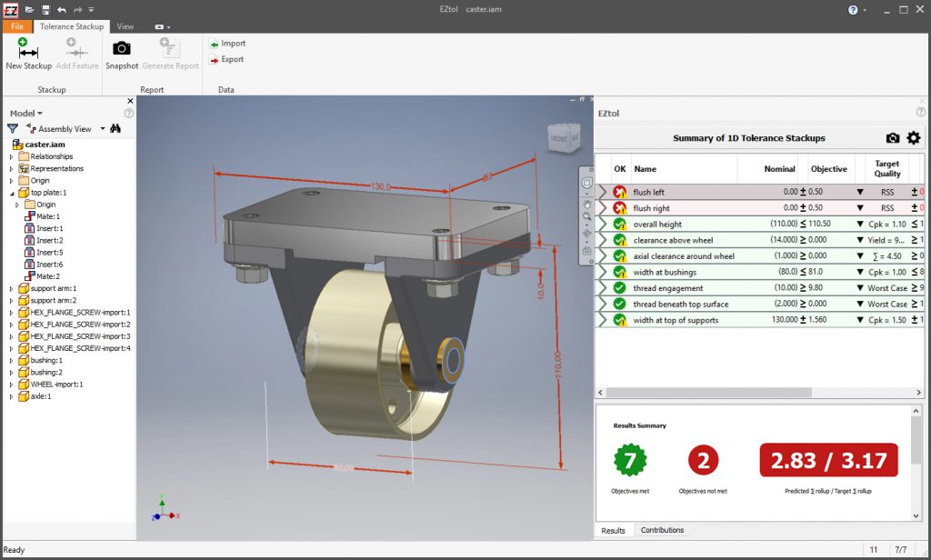Toggle Assembly View in the Model panel
931x560 pixels.
point(64,129)
